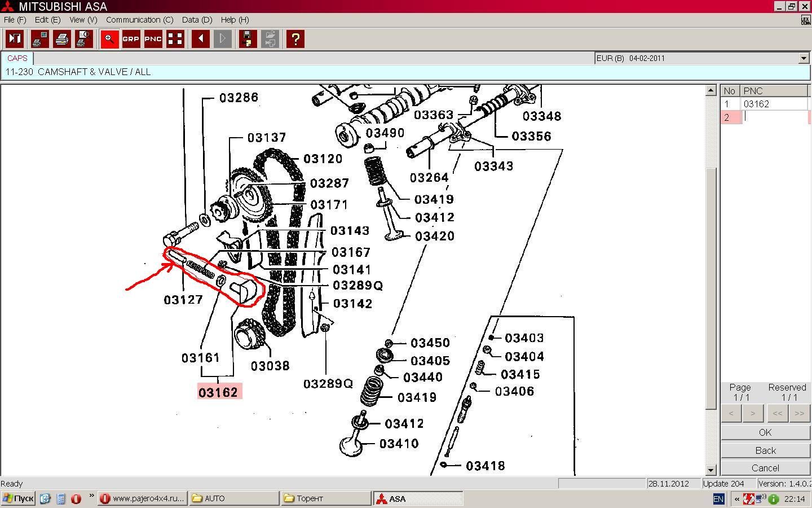Go to previous illustration with left arrow
The height and width of the screenshot is (508, 812).
pos(200,39)
